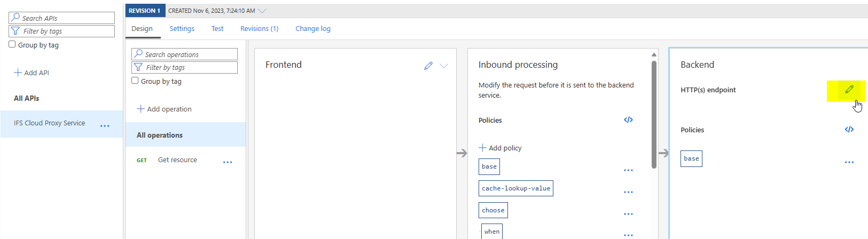Enable Group by tag for operations
Screen dimensions: 868x239
click(x=135, y=81)
